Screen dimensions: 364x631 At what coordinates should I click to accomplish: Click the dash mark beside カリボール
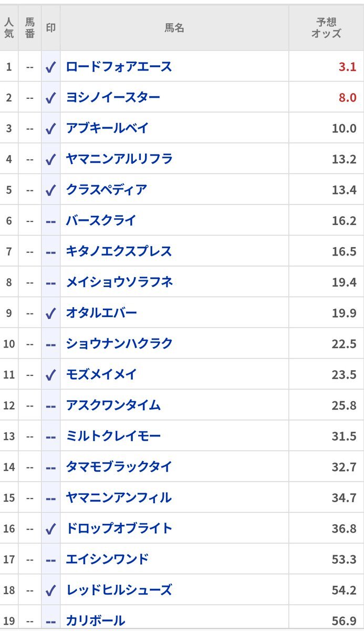click(50, 622)
